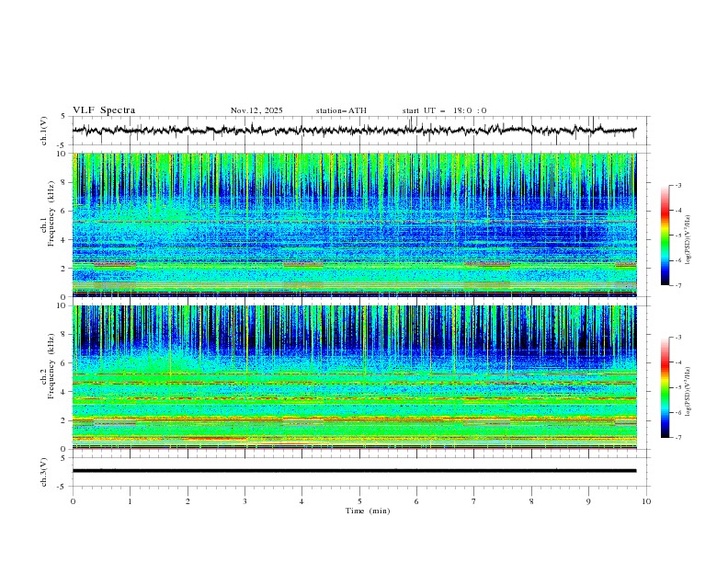
Task: Click the "Time (min)" axis title
Action: 368,511
